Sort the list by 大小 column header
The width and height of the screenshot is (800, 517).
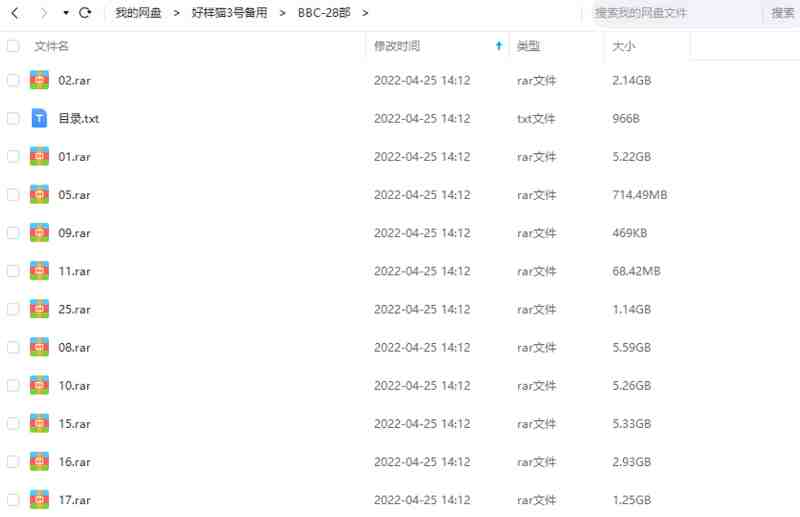[x=623, y=46]
